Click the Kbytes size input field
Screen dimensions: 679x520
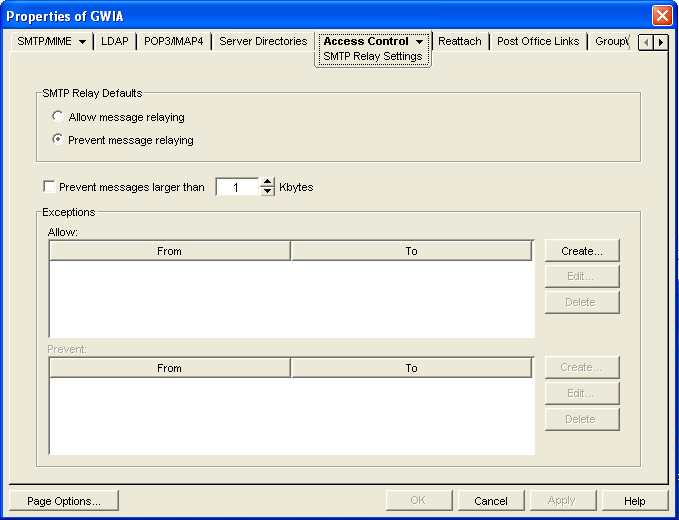[237, 187]
